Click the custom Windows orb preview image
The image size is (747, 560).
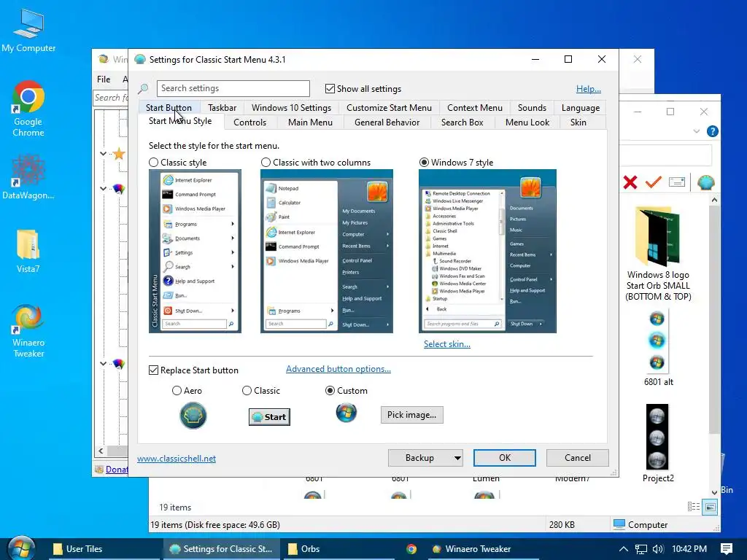click(x=347, y=413)
